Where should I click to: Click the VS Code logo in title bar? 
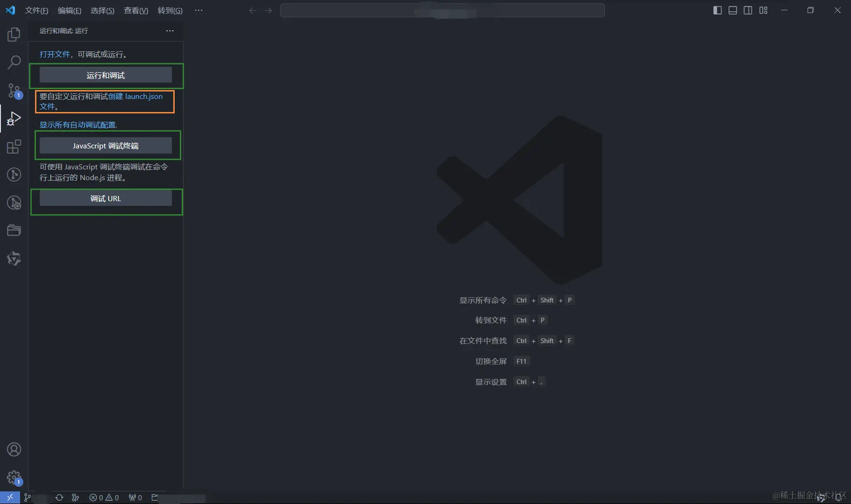(10, 10)
